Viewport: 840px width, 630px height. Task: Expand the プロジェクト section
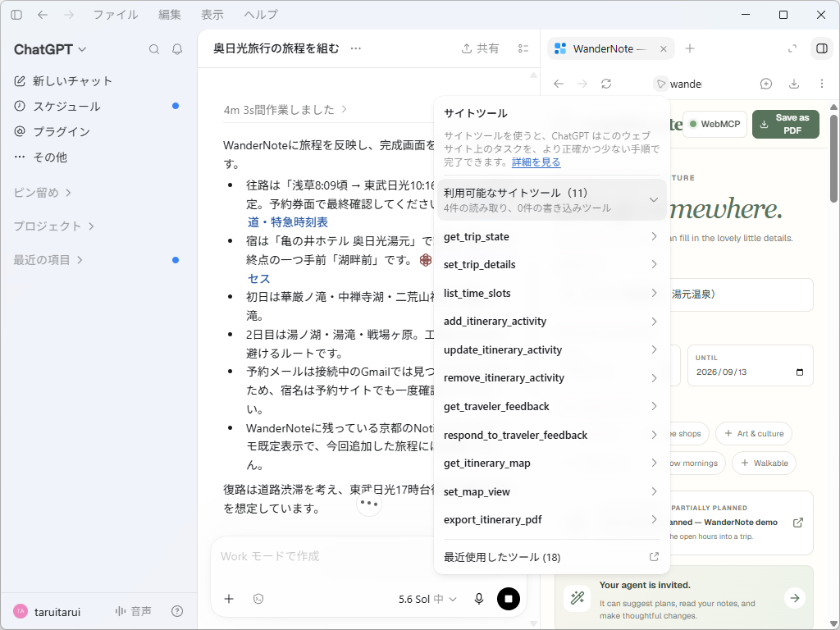(x=53, y=226)
